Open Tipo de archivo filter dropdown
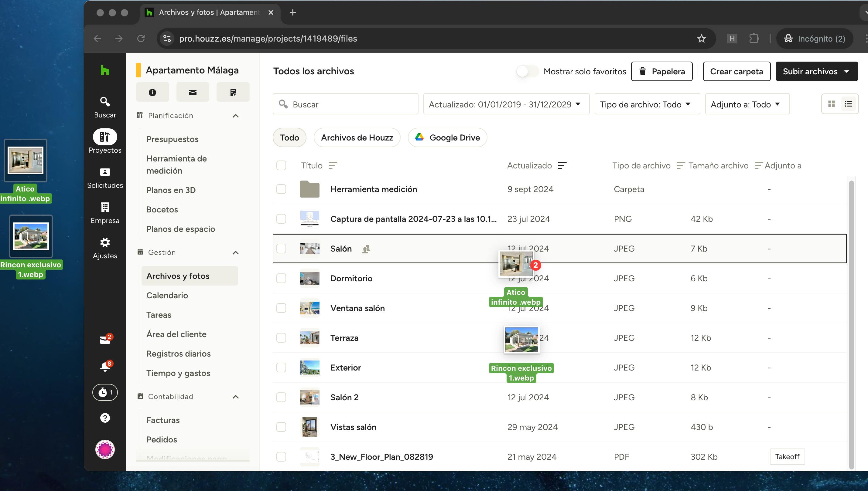This screenshot has width=868, height=491. click(x=647, y=104)
